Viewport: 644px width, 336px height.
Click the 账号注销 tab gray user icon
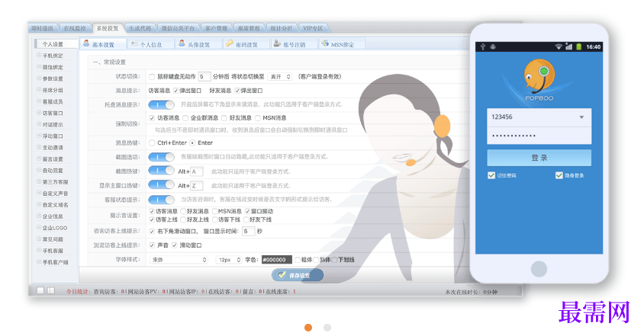[277, 43]
